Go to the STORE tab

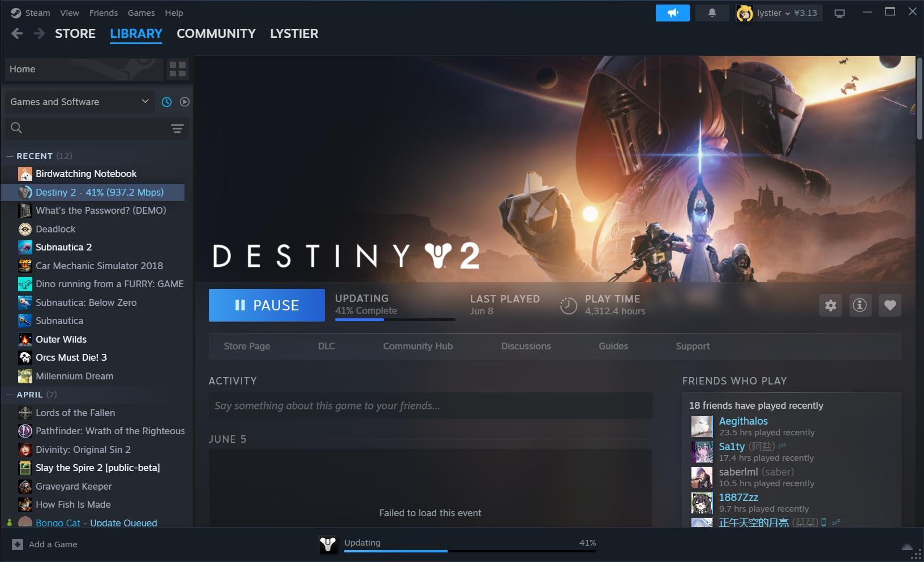(75, 33)
